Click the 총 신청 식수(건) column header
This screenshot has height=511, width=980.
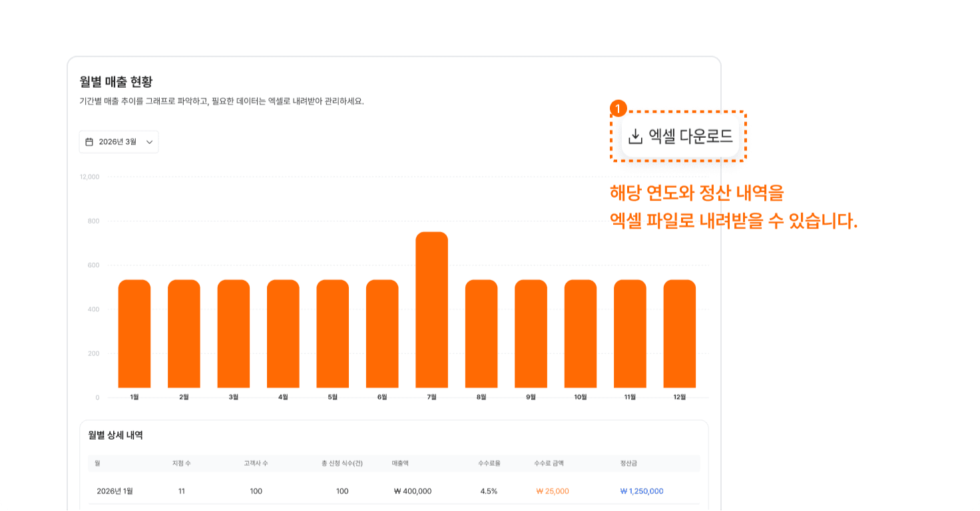pyautogui.click(x=342, y=463)
